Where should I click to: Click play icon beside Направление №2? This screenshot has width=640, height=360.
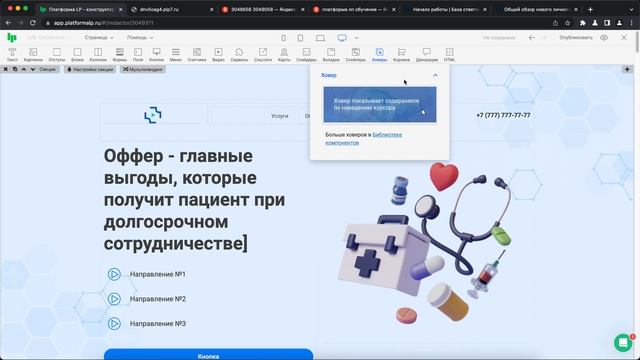(114, 299)
